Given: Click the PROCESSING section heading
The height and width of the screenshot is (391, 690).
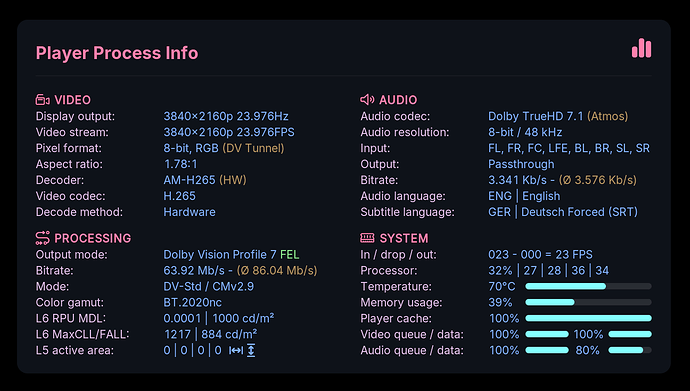Looking at the screenshot, I should click(92, 238).
